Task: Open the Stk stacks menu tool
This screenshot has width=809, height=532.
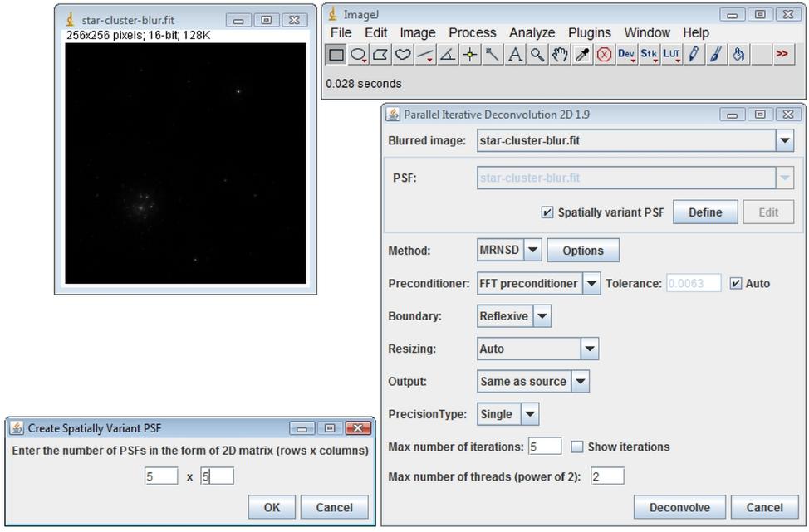Action: pyautogui.click(x=649, y=54)
